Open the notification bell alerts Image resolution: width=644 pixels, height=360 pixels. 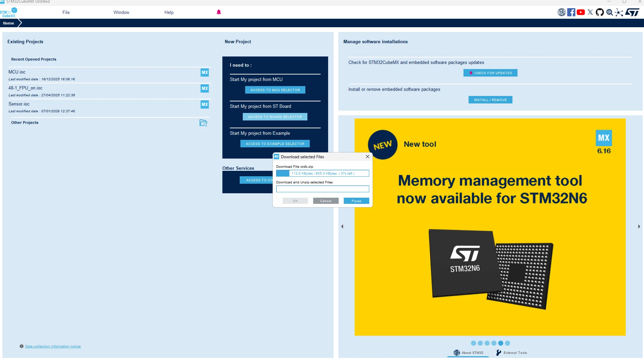pos(219,12)
